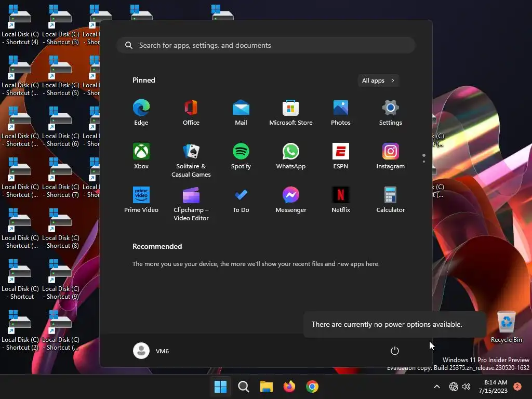Image resolution: width=532 pixels, height=399 pixels.
Task: Open the Calculator app
Action: (x=391, y=200)
